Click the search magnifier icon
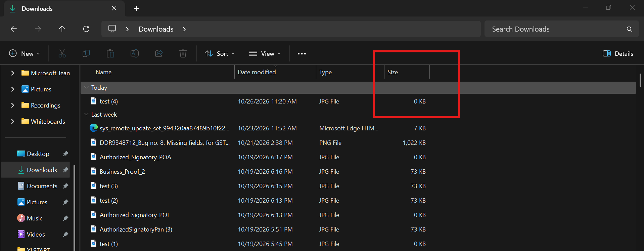This screenshot has width=644, height=251. coord(630,29)
